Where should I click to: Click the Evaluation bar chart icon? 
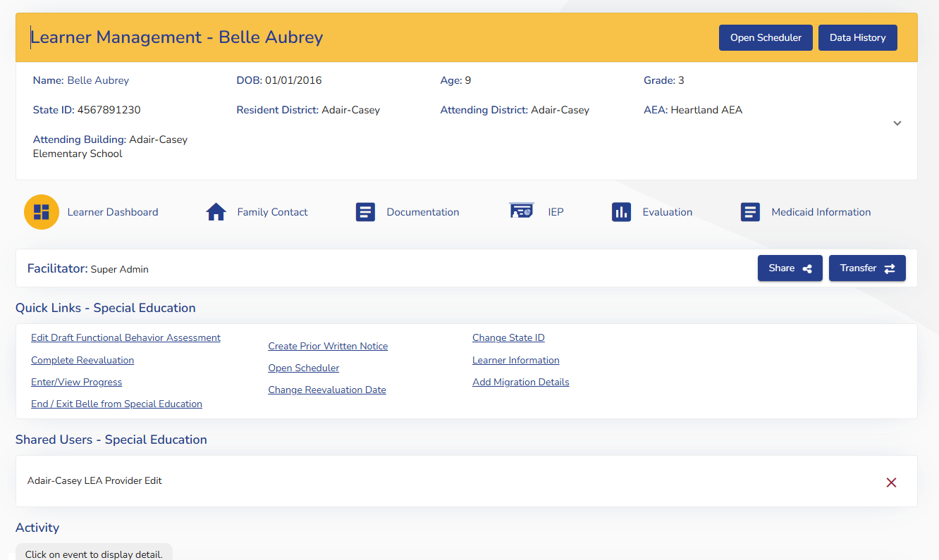click(621, 212)
